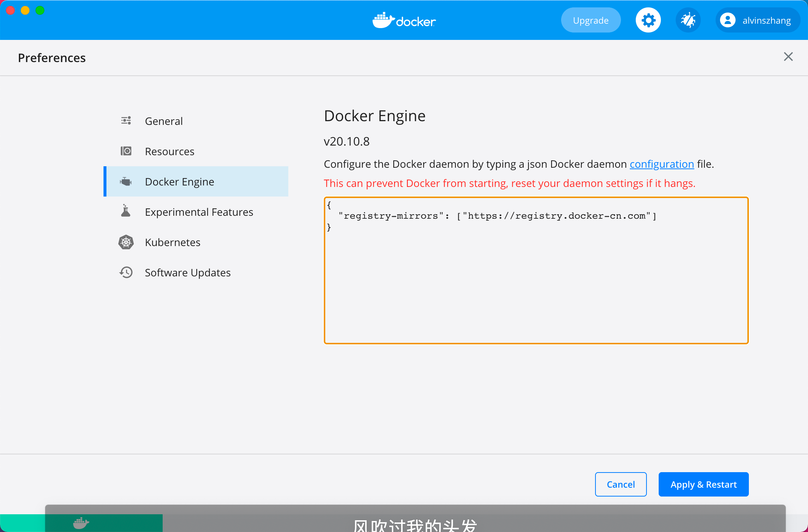Click the Resources disk icon
This screenshot has height=532, width=808.
(x=126, y=151)
